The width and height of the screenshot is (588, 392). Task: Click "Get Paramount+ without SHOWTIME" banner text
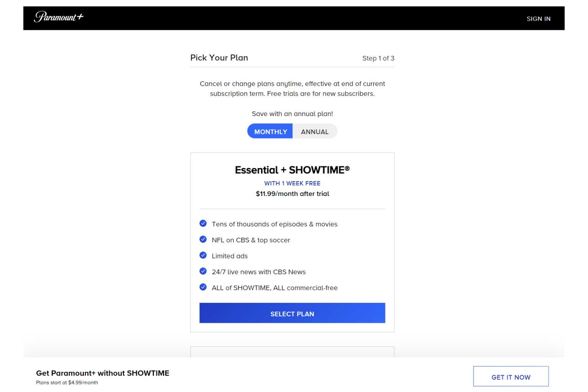(x=103, y=373)
